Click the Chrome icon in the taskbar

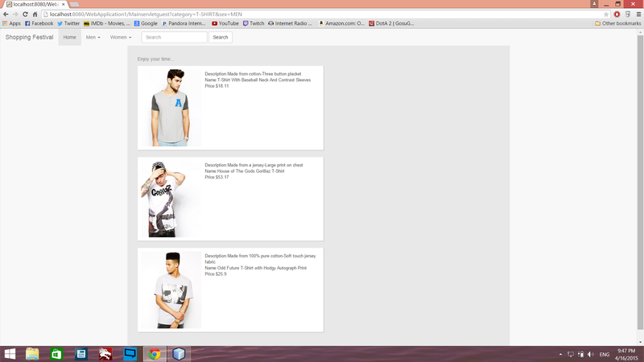click(x=154, y=354)
